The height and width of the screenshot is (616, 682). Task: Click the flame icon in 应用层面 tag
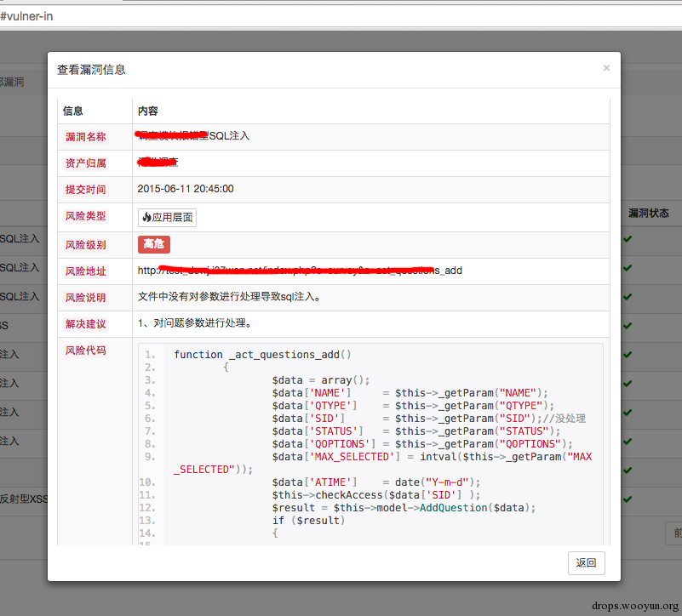147,217
